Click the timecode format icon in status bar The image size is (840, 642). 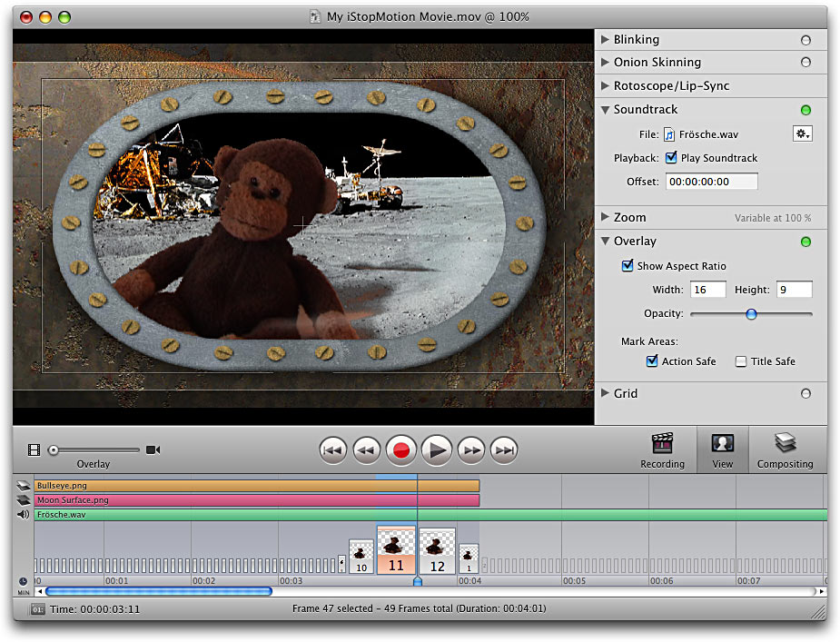coord(37,609)
